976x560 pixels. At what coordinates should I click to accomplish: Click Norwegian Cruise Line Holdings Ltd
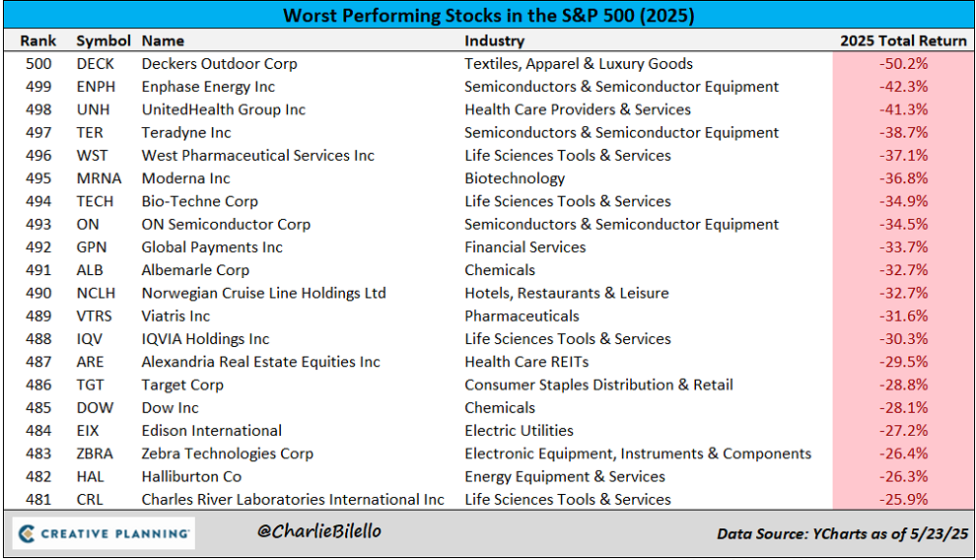263,293
